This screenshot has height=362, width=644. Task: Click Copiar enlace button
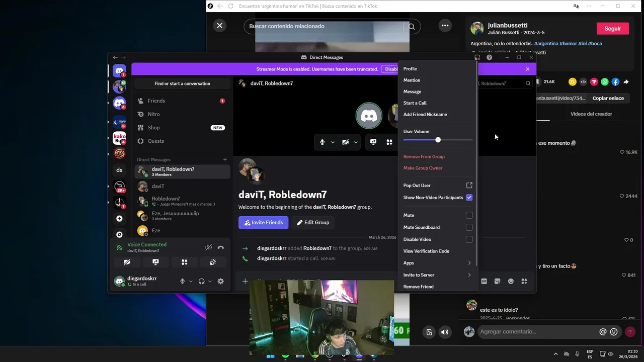[x=608, y=98]
